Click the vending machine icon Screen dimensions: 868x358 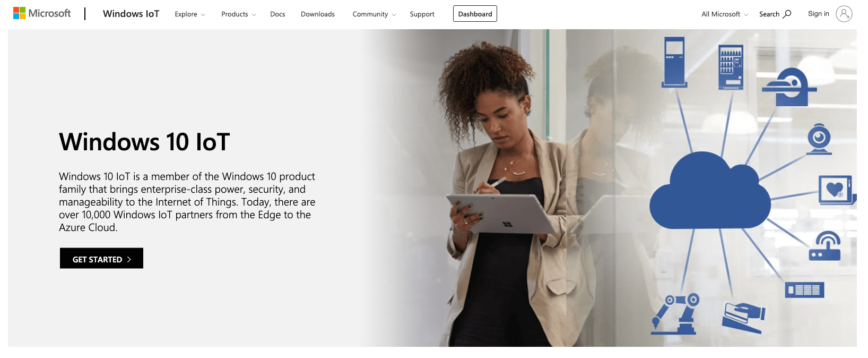tap(731, 67)
